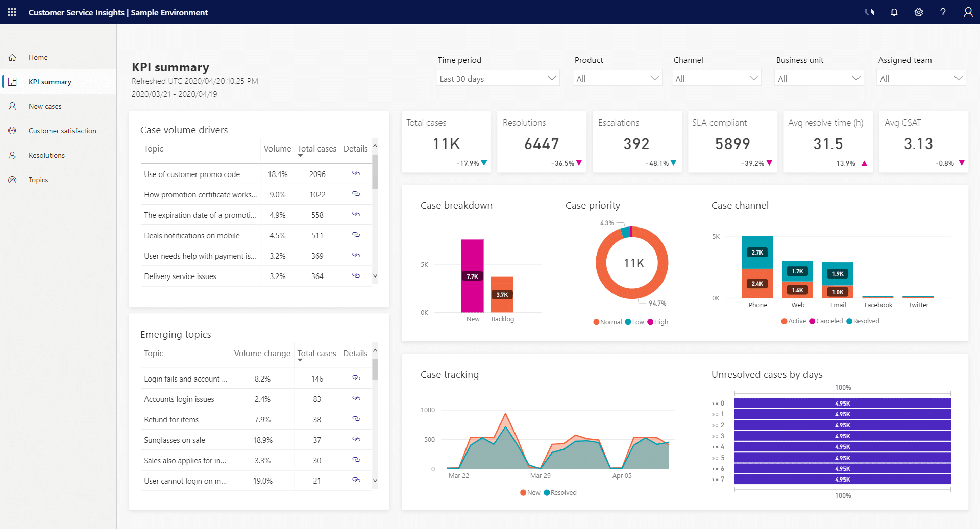980x529 pixels.
Task: Open the app launcher waffle icon
Action: pyautogui.click(x=12, y=12)
